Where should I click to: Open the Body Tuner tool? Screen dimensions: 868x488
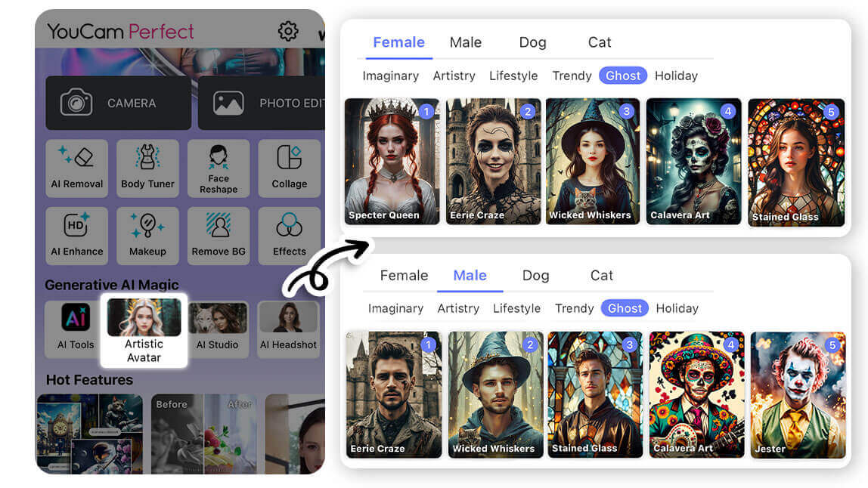click(x=147, y=168)
